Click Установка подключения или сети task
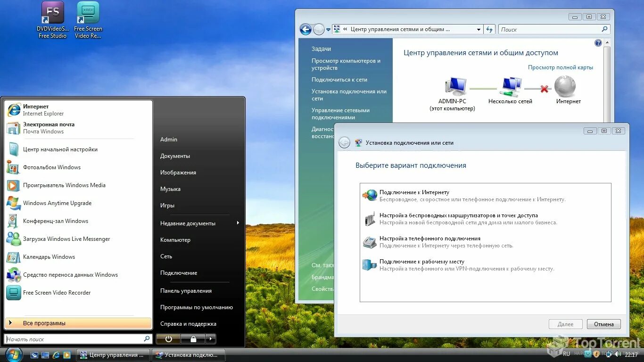The width and height of the screenshot is (644, 362). click(x=349, y=95)
